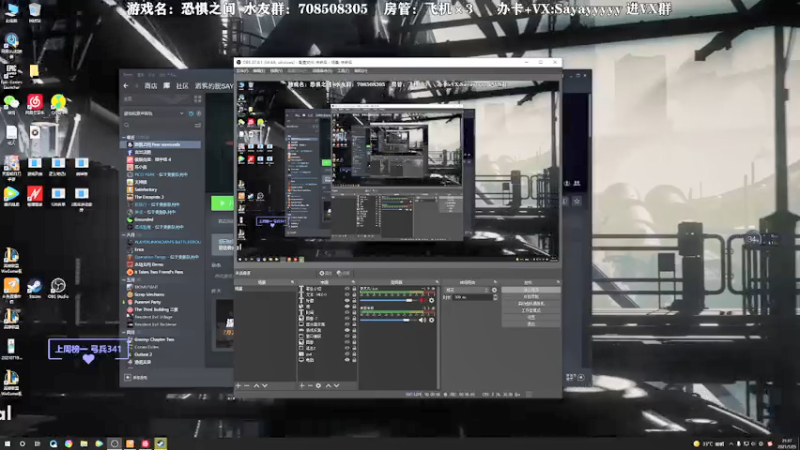The image size is (800, 450).
Task: Move scene up in OBS Scenes panel
Action: pyautogui.click(x=256, y=386)
